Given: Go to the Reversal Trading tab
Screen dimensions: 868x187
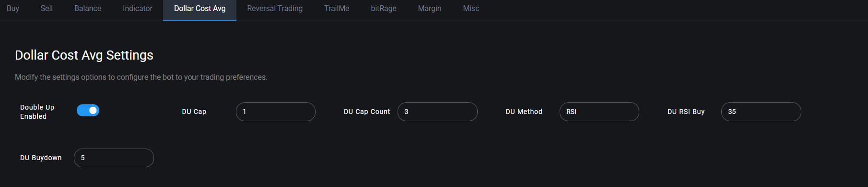Looking at the screenshot, I should point(275,9).
